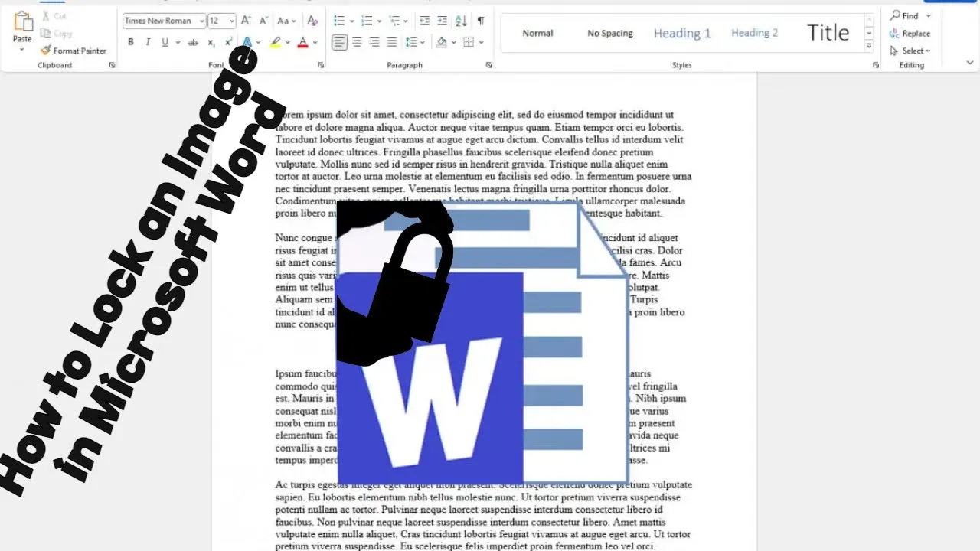The height and width of the screenshot is (551, 980).
Task: Expand the Find dropdown arrow
Action: point(929,16)
